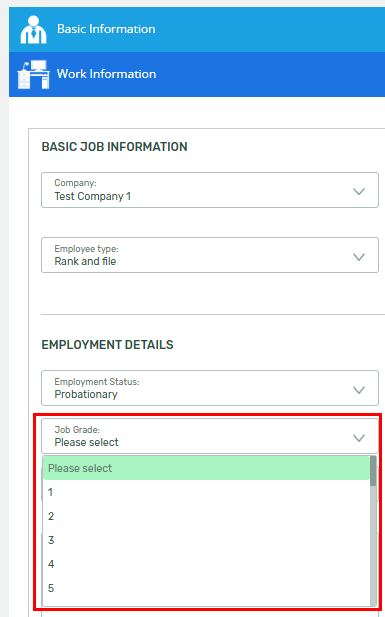
Task: Select job grade 4 from the list
Action: 206,564
